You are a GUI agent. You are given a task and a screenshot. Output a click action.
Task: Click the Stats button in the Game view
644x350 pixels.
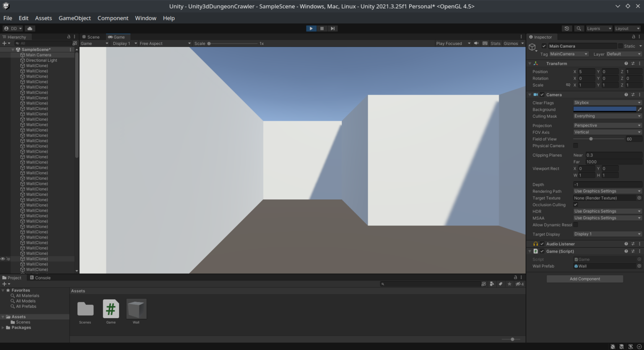495,43
